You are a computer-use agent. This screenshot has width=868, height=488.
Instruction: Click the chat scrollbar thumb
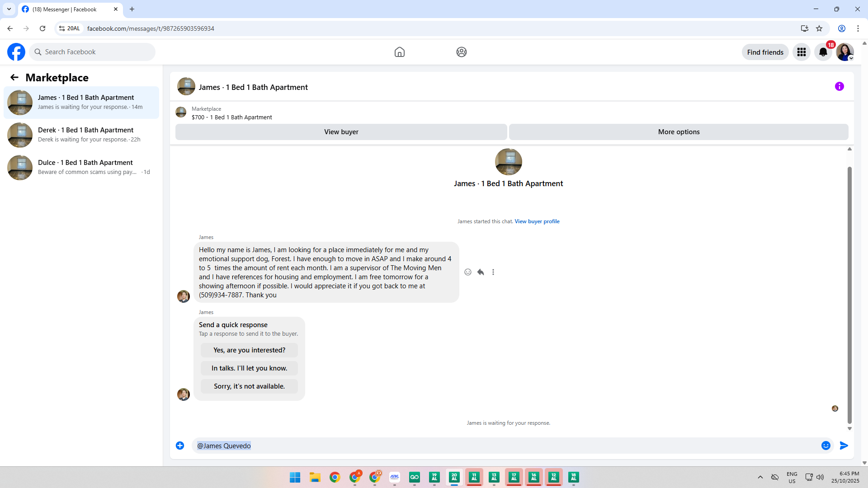849,294
